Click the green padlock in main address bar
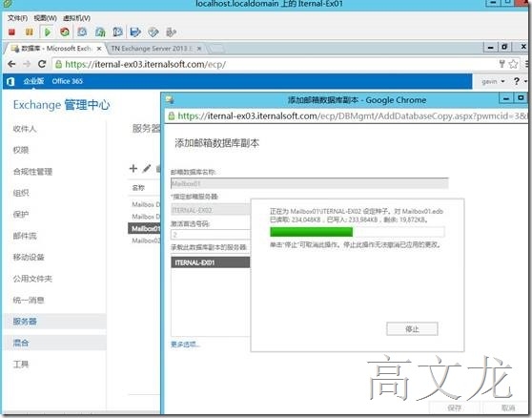 coord(59,64)
